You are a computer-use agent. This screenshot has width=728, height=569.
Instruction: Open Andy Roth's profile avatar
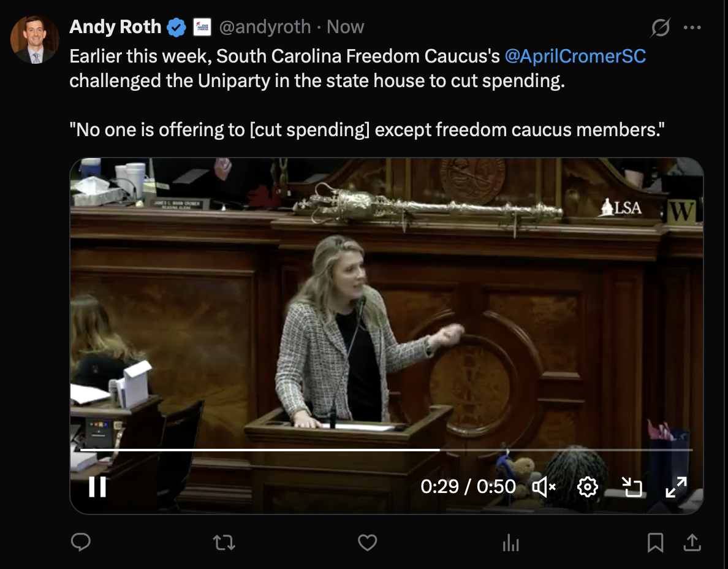click(35, 39)
